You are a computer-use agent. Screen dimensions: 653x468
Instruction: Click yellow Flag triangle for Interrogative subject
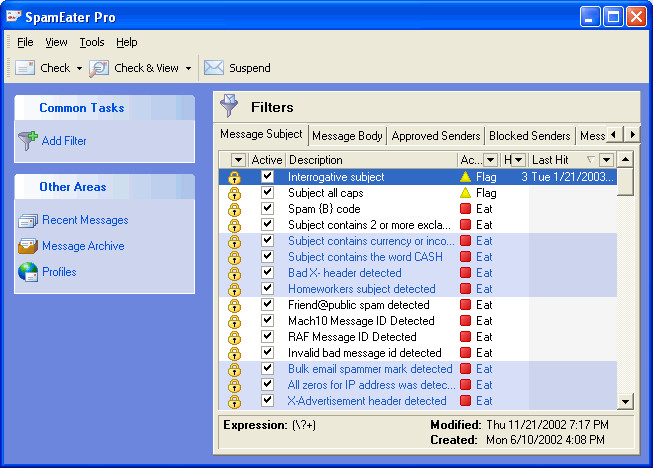pos(465,177)
